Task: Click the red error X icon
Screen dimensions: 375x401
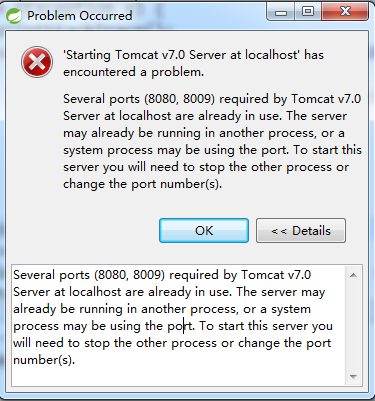Action: click(x=37, y=62)
